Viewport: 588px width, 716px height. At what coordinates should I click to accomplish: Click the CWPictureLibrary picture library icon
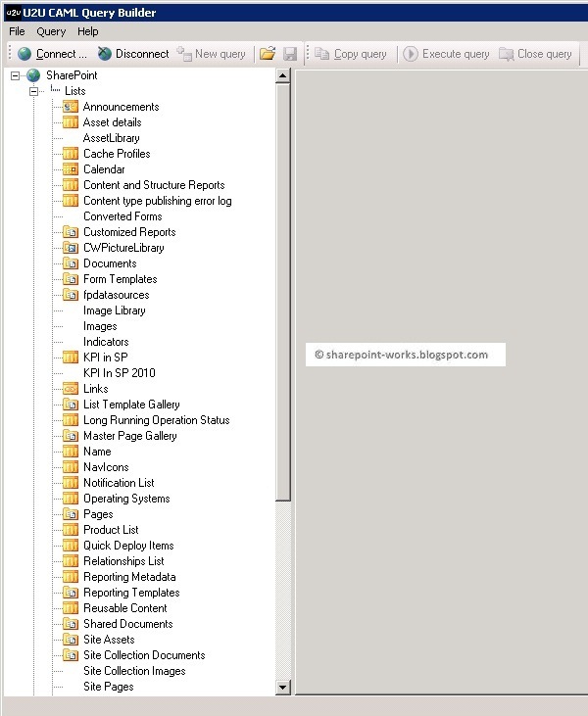pyautogui.click(x=71, y=248)
